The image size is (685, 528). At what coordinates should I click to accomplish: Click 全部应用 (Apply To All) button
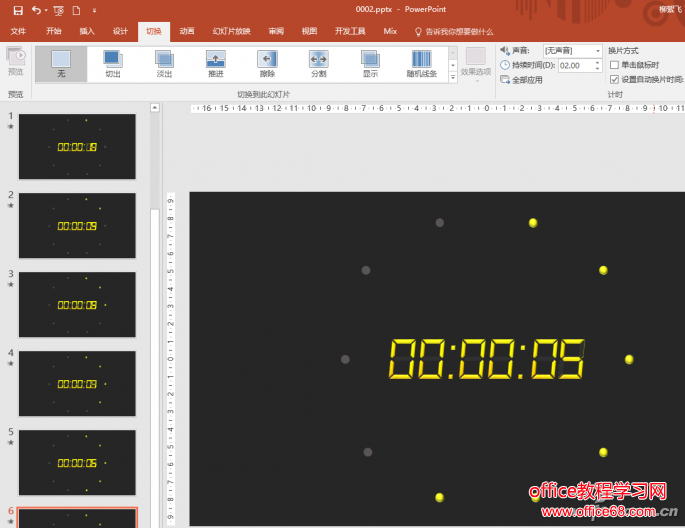click(x=522, y=80)
